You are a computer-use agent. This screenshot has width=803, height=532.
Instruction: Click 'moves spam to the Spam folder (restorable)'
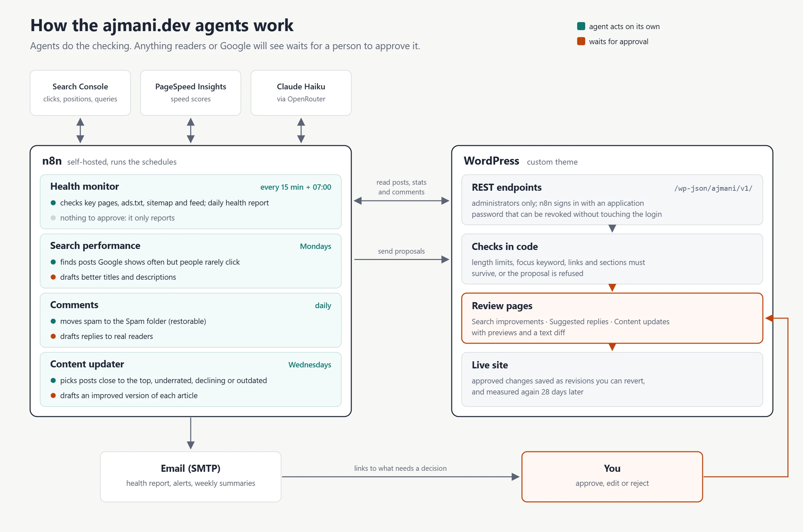pos(133,321)
